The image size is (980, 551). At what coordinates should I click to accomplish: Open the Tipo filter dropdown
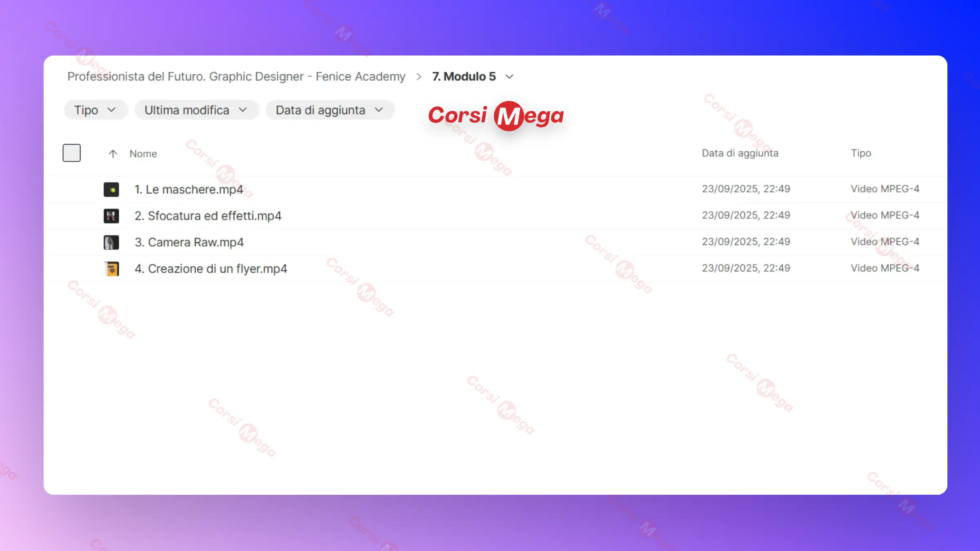pyautogui.click(x=95, y=110)
